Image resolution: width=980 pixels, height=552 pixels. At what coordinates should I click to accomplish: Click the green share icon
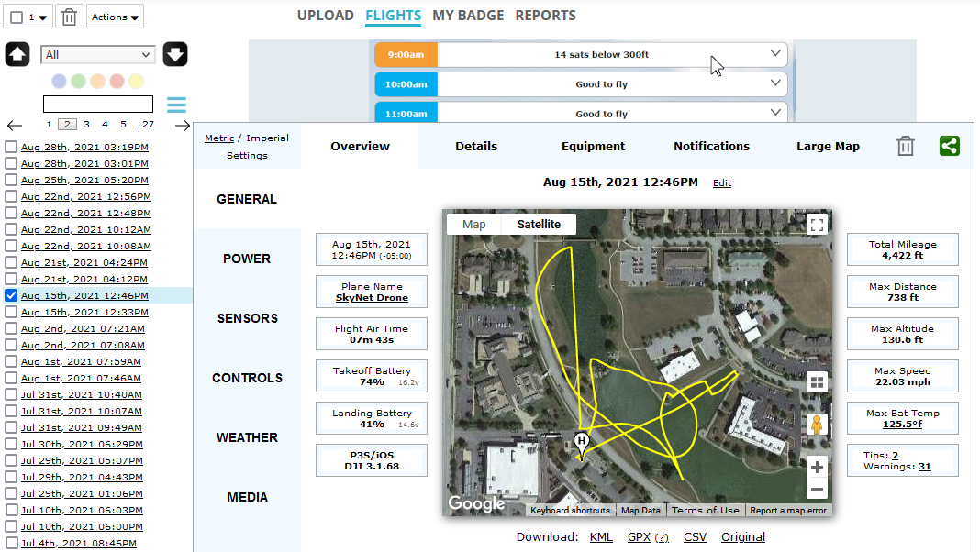coord(950,146)
